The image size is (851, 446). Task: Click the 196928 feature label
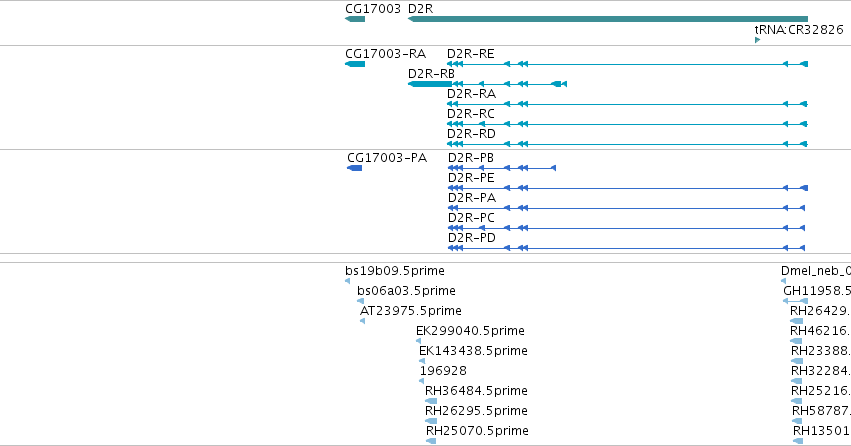tap(443, 371)
